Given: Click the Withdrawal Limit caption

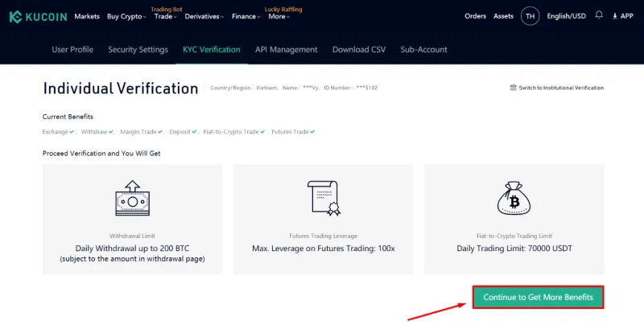Looking at the screenshot, I should (132, 236).
